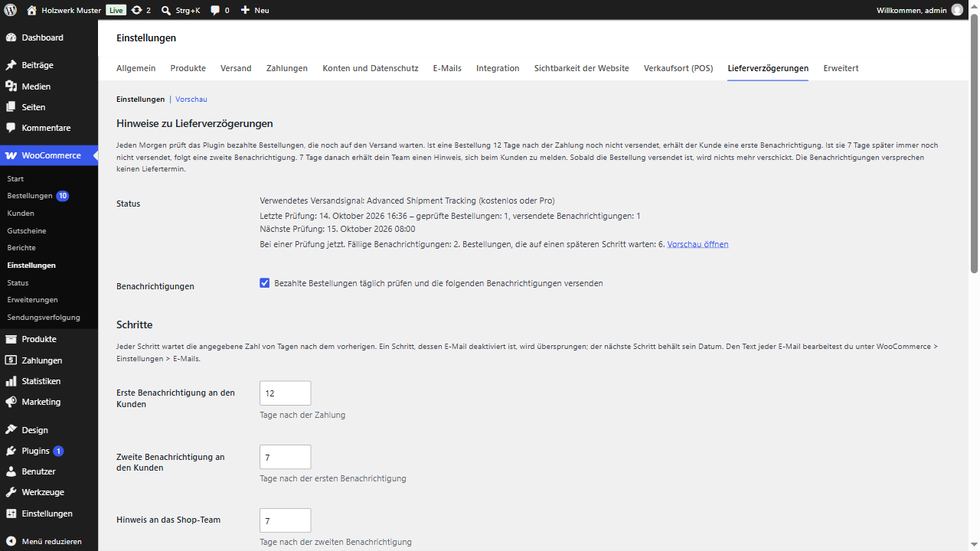Open the Sichtbarkeit der Website tab
This screenshot has height=551, width=980.
[x=582, y=68]
